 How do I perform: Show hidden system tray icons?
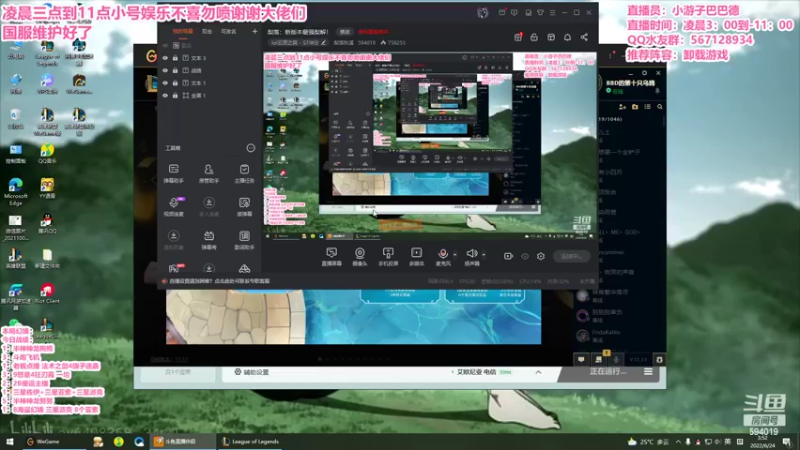click(678, 442)
